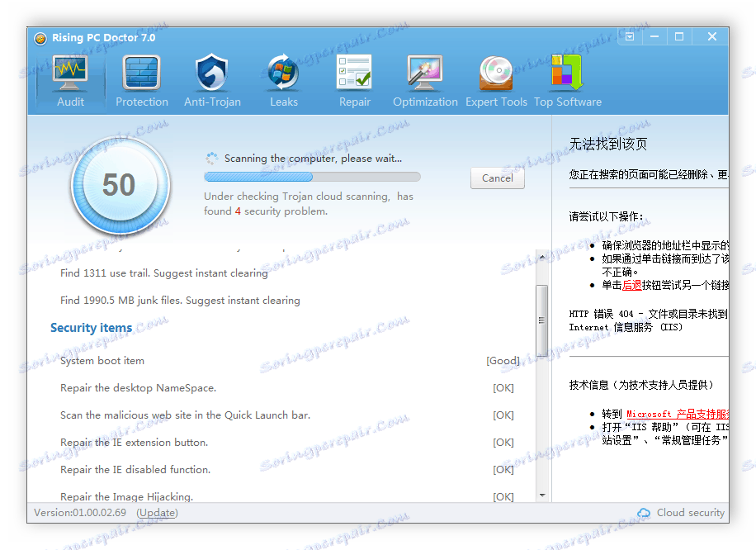Viewport: 756px width, 550px height.
Task: Select 'Find 1311 use trail' row
Action: pyautogui.click(x=164, y=273)
